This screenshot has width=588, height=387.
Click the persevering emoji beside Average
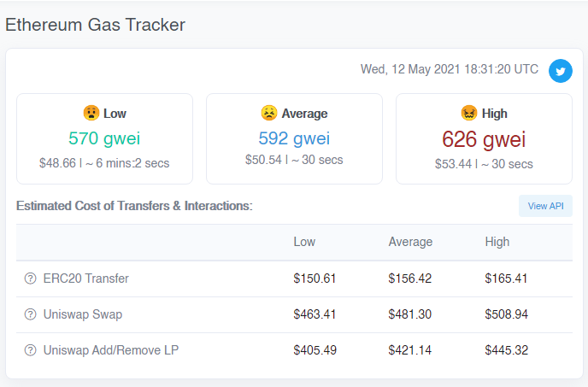[269, 113]
